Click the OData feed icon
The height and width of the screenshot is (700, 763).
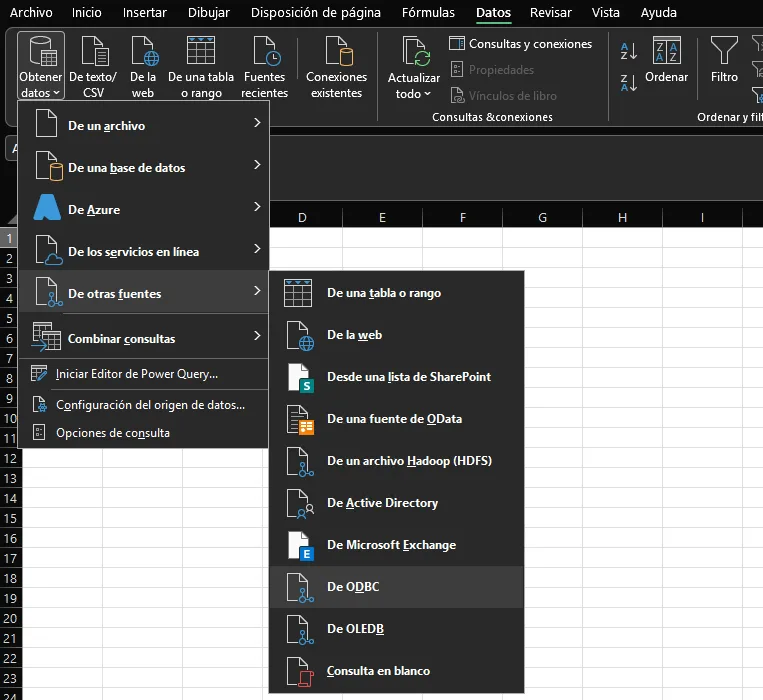(300, 420)
